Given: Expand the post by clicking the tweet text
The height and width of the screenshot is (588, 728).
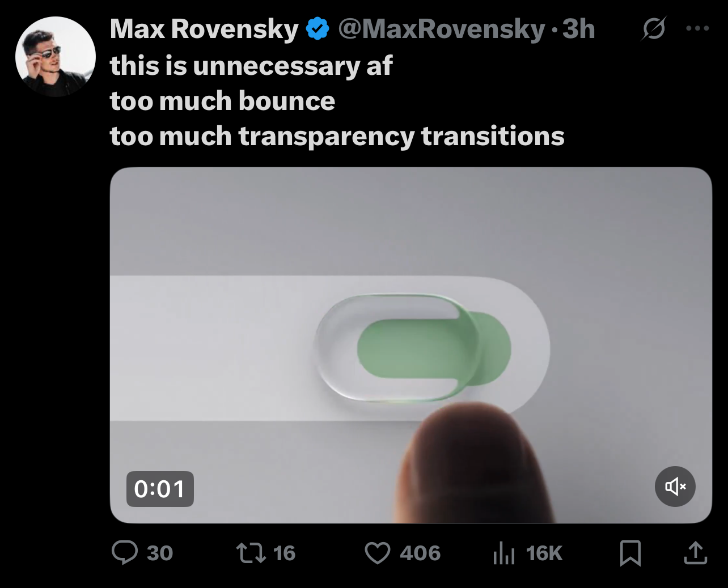Looking at the screenshot, I should point(337,101).
